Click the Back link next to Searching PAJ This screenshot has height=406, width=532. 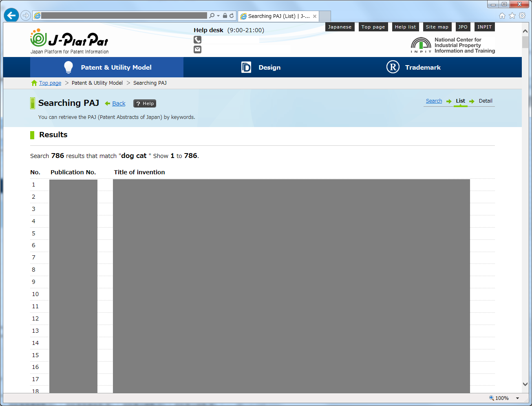(118, 103)
